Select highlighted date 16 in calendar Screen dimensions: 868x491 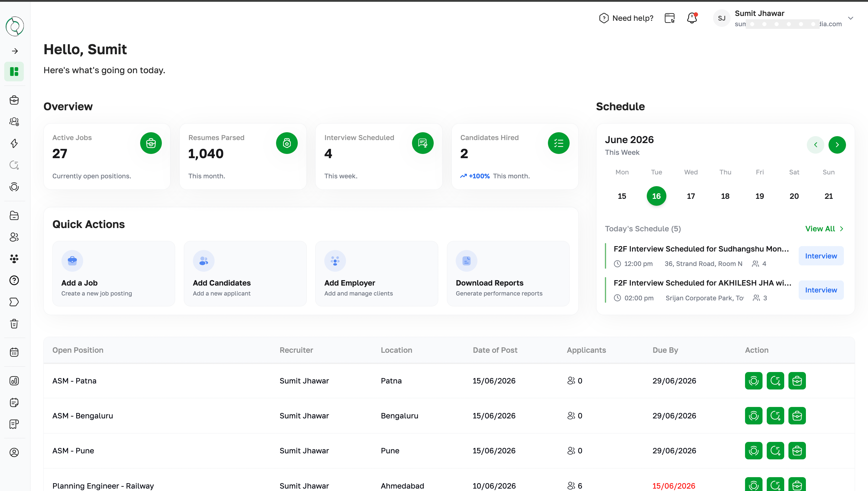click(x=656, y=196)
